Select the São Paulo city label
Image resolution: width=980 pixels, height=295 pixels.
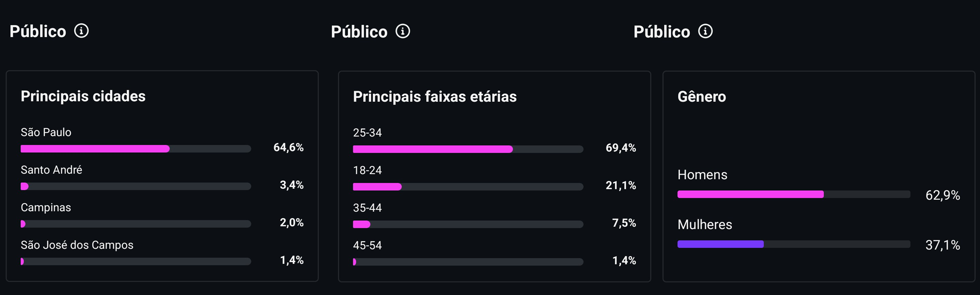tap(46, 132)
